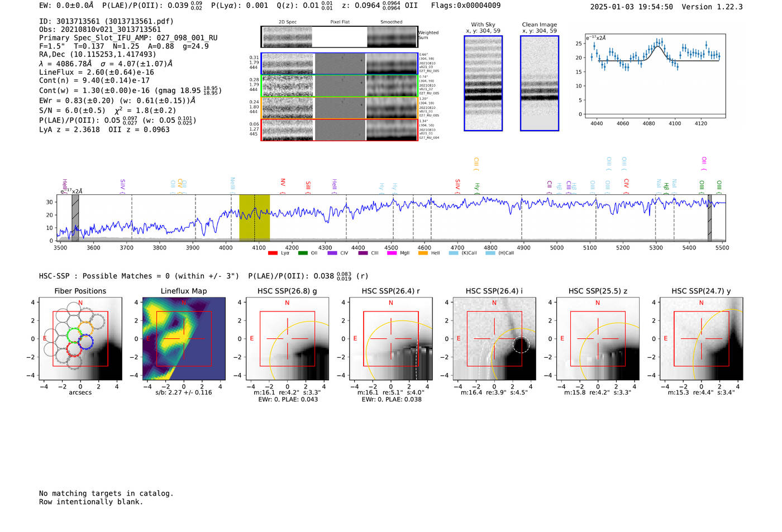Select the blue-bordered 2D spectrum row
Screen dimensions: 782x532
coord(340,64)
